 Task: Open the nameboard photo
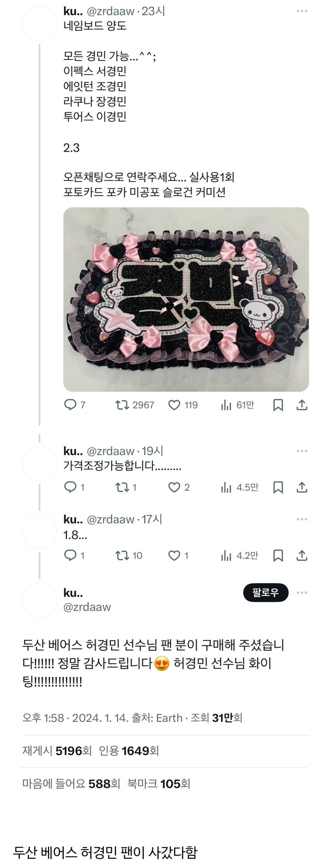tap(186, 299)
